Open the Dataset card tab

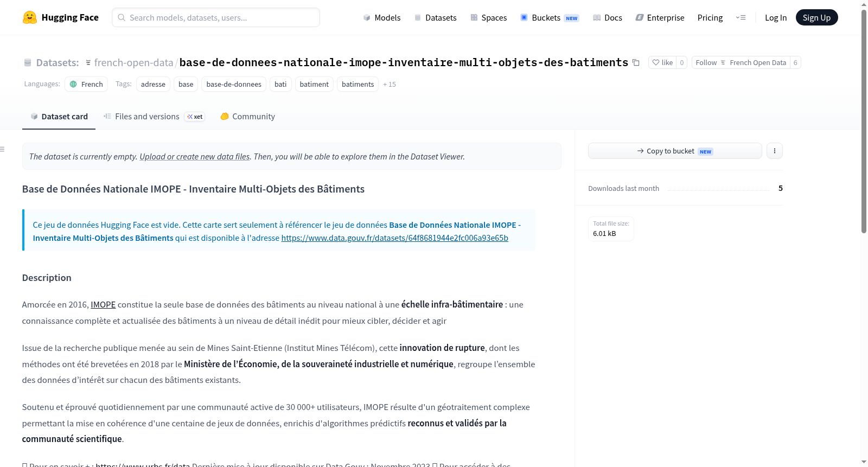pyautogui.click(x=59, y=117)
